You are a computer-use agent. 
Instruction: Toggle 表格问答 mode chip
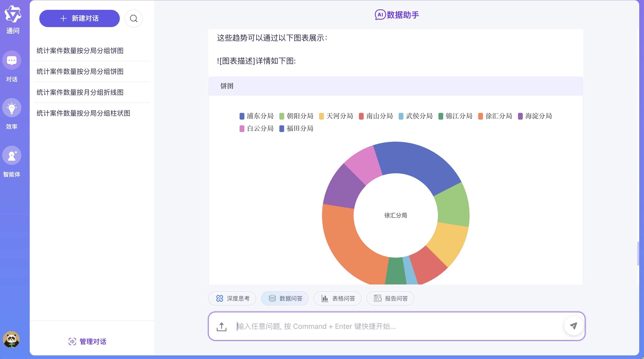(x=338, y=298)
